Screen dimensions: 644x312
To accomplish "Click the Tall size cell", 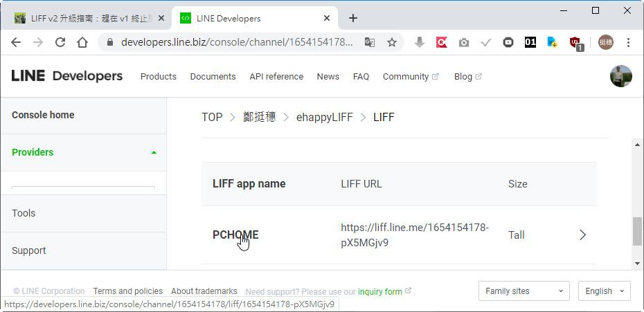I will click(x=517, y=235).
